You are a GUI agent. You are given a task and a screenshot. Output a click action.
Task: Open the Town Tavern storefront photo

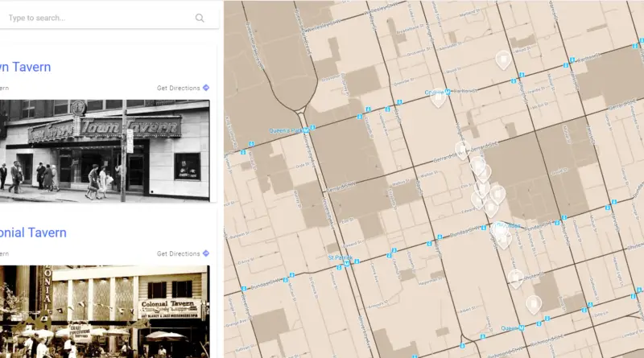pyautogui.click(x=105, y=150)
